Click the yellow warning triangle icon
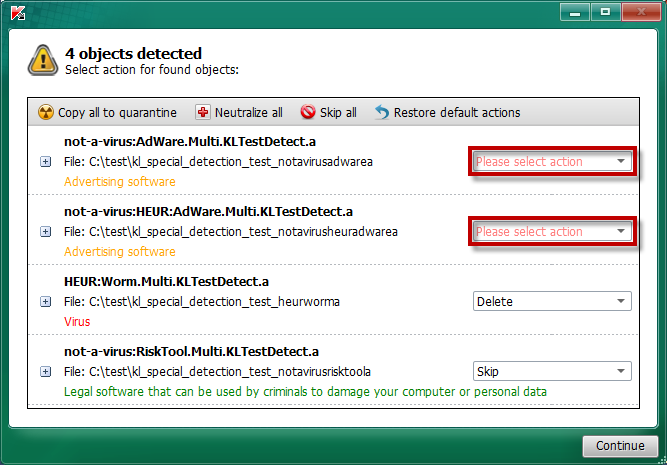The width and height of the screenshot is (667, 465). (43, 60)
